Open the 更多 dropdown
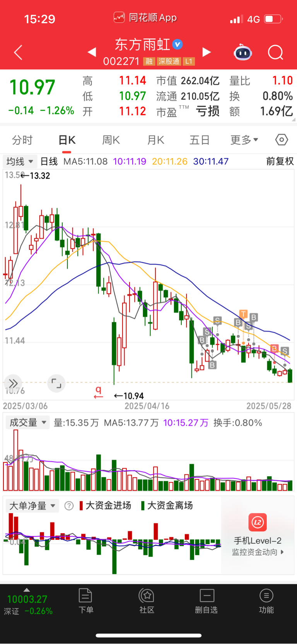 [x=244, y=140]
